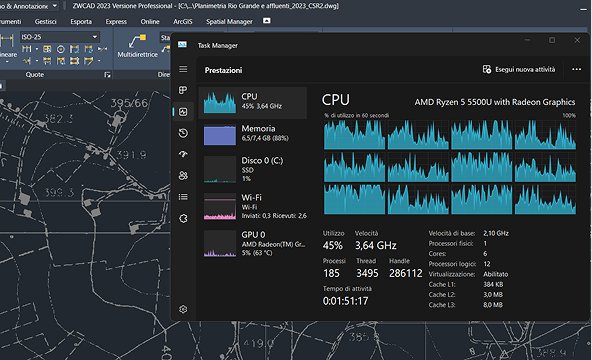Click the Abilitato virtualization value
Image resolution: width=592 pixels, height=360 pixels.
[495, 274]
